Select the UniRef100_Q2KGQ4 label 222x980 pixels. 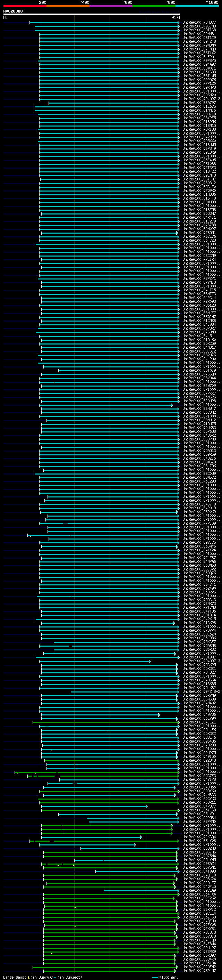tap(199, 836)
